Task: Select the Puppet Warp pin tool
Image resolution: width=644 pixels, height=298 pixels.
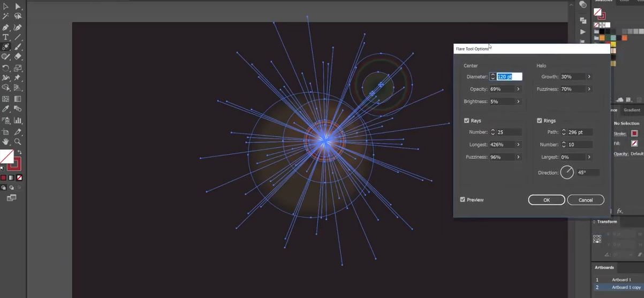Action: [18, 78]
